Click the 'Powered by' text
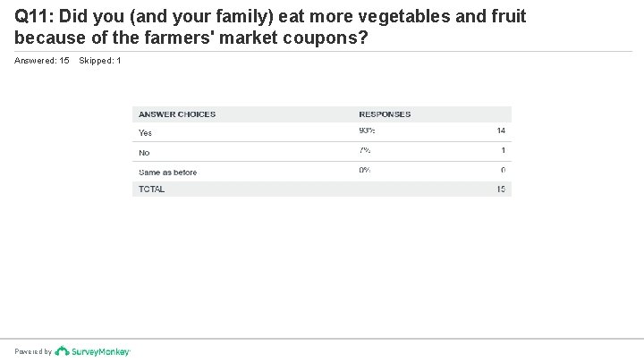Viewport: 644px width, 362px height. [x=33, y=352]
